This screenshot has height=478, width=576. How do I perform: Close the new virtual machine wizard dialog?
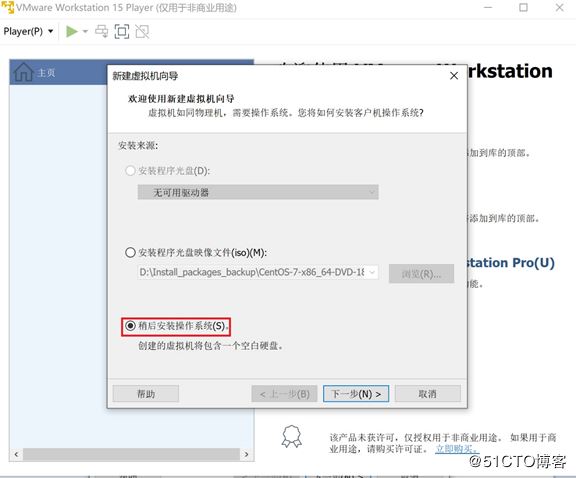454,76
